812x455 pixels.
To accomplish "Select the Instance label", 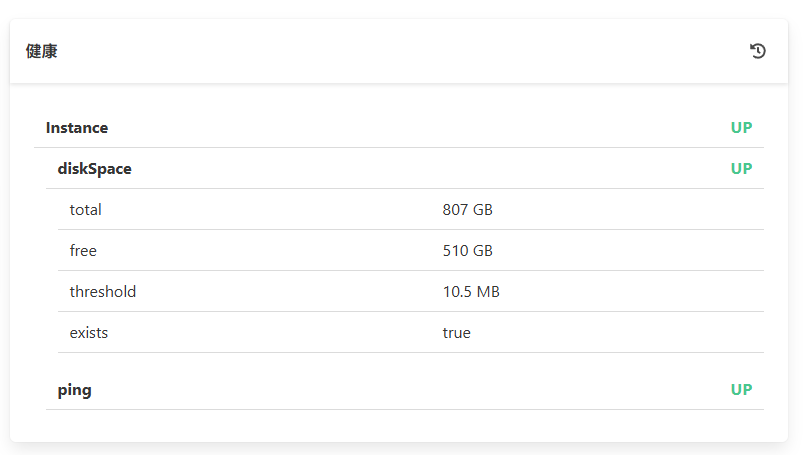I will coord(77,128).
